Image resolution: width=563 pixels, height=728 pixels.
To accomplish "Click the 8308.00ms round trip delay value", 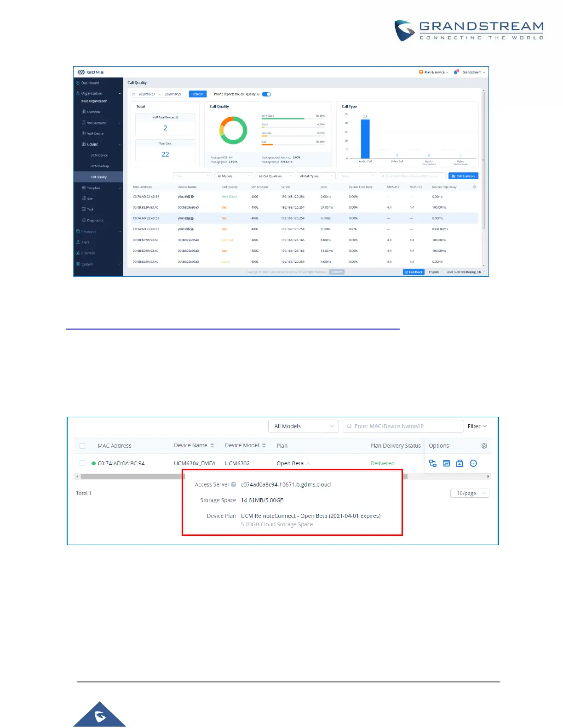I will pyautogui.click(x=440, y=229).
